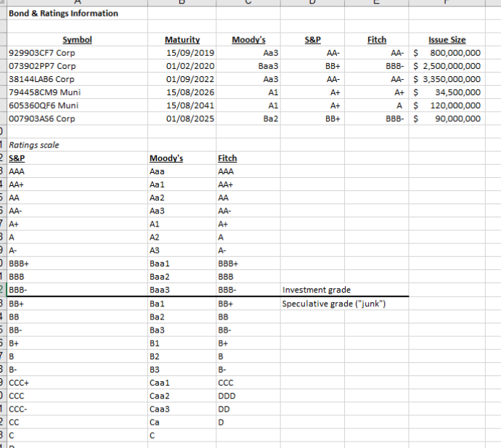Click maturity date 15/08/2026

182,92
